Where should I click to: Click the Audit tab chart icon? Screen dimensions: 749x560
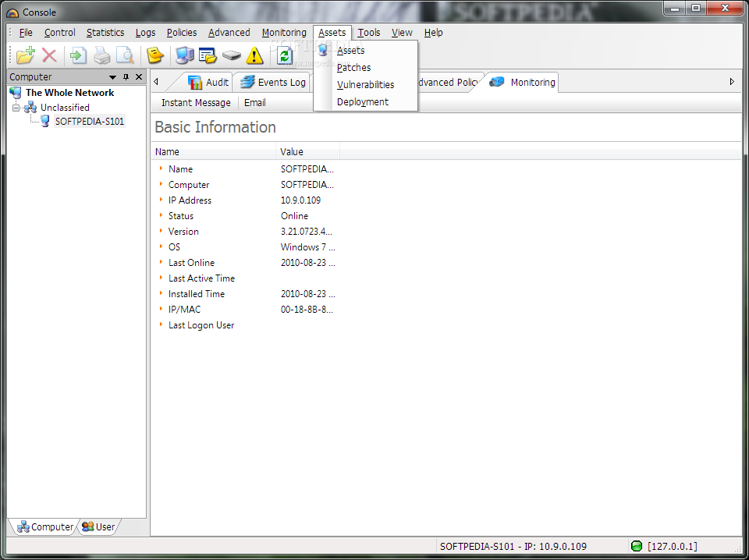(x=195, y=83)
